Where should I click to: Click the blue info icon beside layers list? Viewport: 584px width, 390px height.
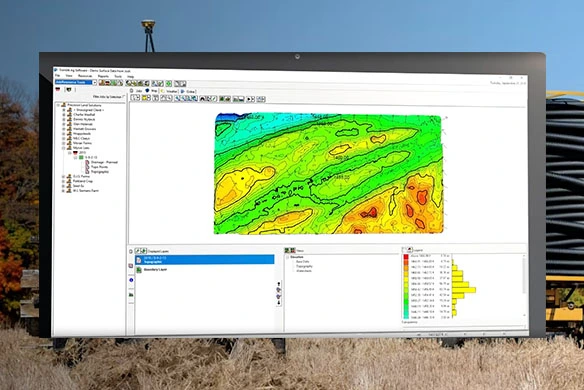[131, 280]
